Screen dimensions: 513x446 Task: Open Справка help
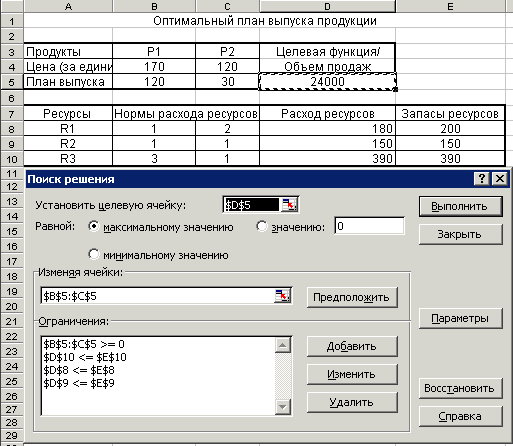(x=460, y=416)
